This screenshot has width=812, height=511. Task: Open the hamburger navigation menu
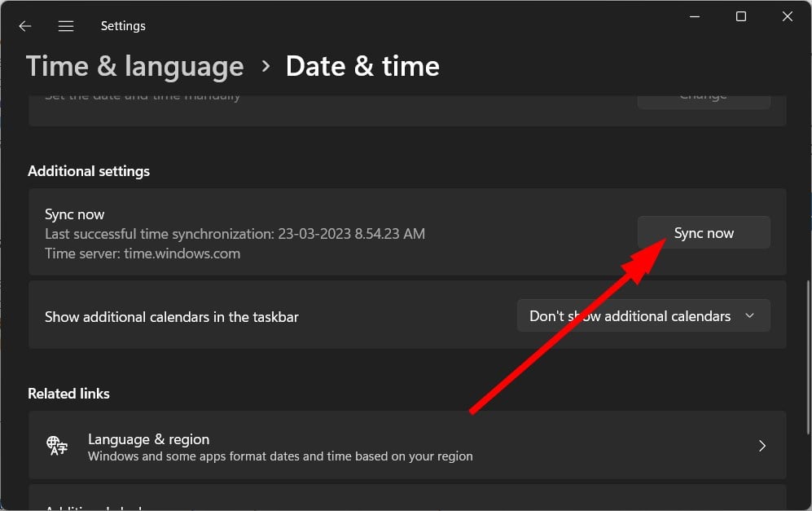coord(66,26)
